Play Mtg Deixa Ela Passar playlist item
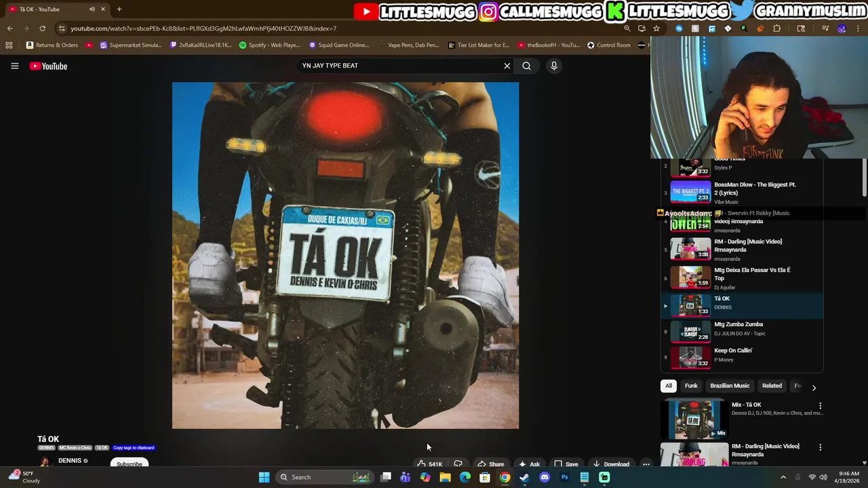Image resolution: width=868 pixels, height=488 pixels. tap(742, 278)
